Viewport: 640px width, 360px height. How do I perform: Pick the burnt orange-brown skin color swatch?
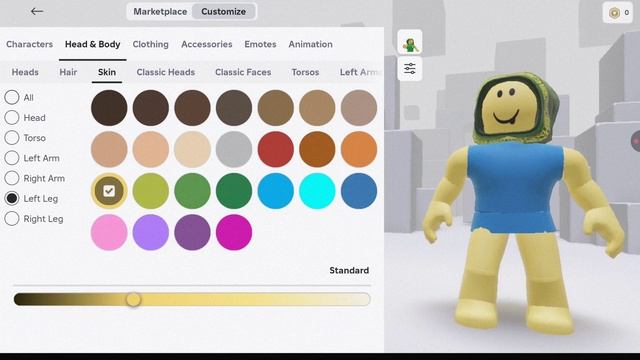(x=317, y=149)
